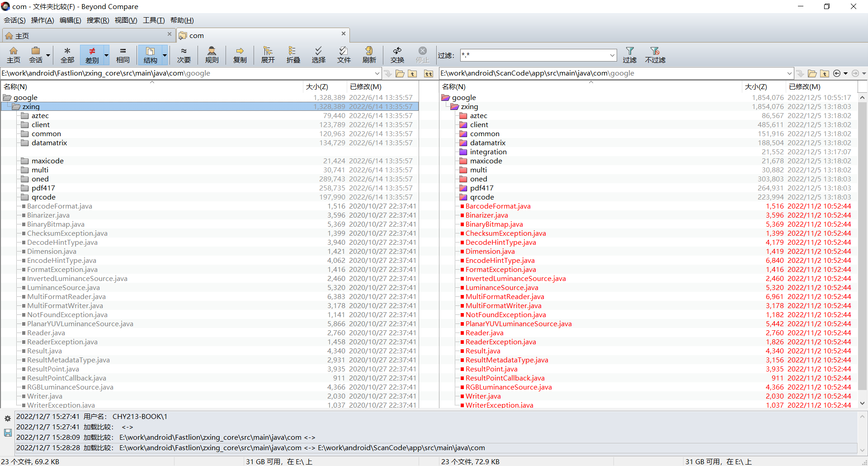Image resolution: width=868 pixels, height=466 pixels.
Task: Select right MultiFormatReader.java file
Action: [505, 297]
